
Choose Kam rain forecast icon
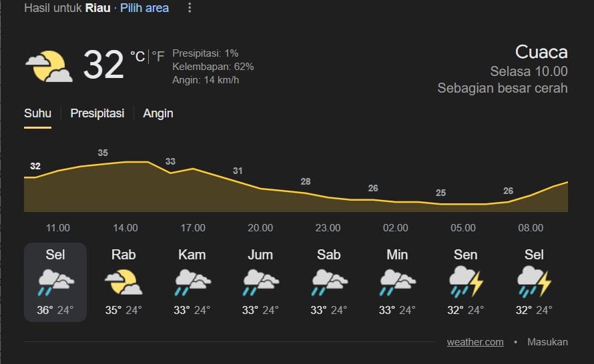[193, 282]
